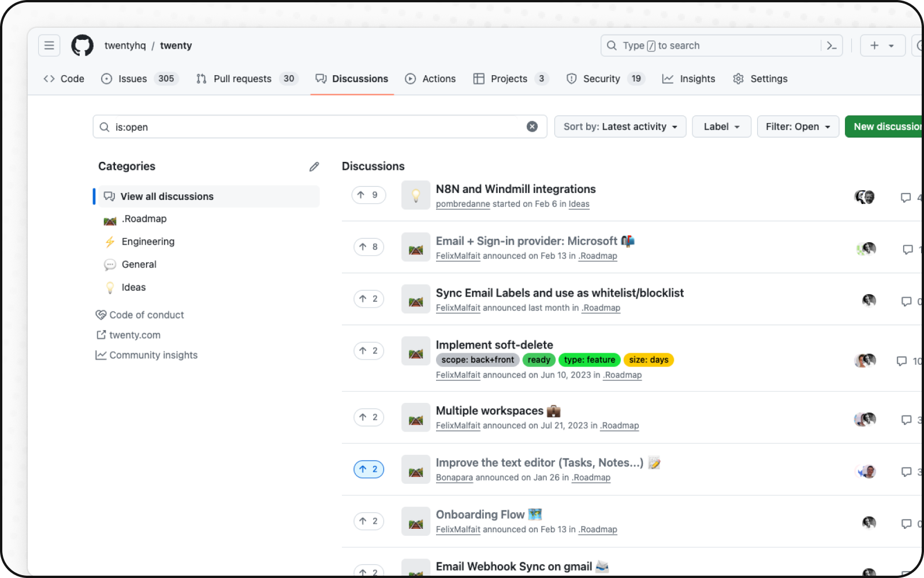Upvote Email + Sign-in provider: Microsoft discussion
The image size is (924, 578).
(x=368, y=247)
